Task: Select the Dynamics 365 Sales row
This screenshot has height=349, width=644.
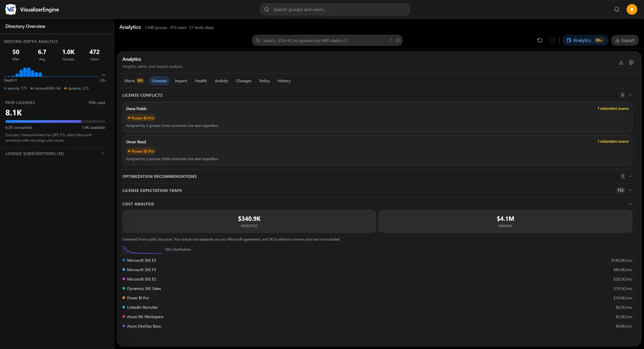Action: (377, 289)
